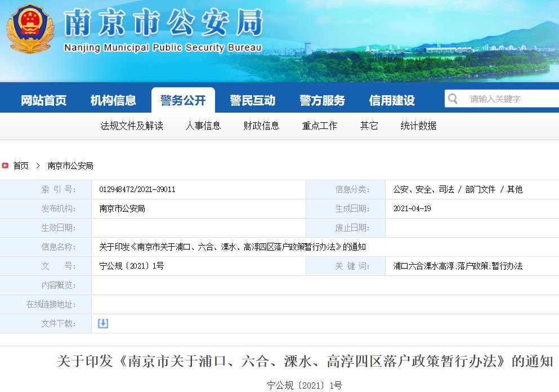Open the 其它 submenu item
Viewport: 559px width, 392px height.
pos(369,126)
